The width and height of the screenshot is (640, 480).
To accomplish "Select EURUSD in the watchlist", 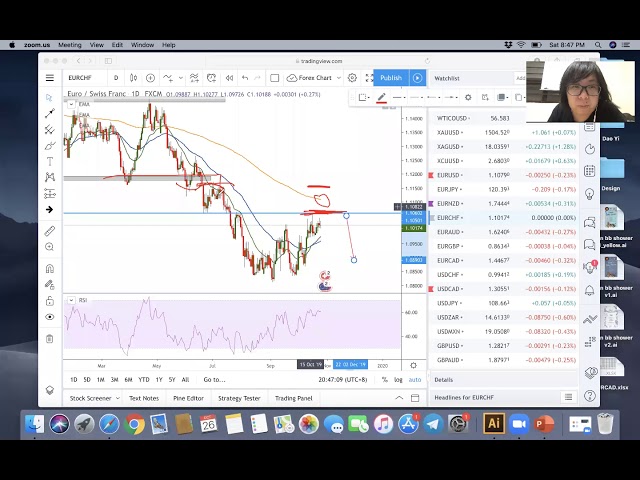I will click(x=449, y=175).
